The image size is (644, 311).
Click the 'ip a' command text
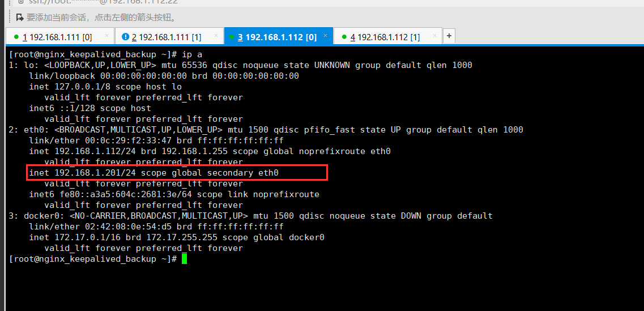pyautogui.click(x=192, y=54)
